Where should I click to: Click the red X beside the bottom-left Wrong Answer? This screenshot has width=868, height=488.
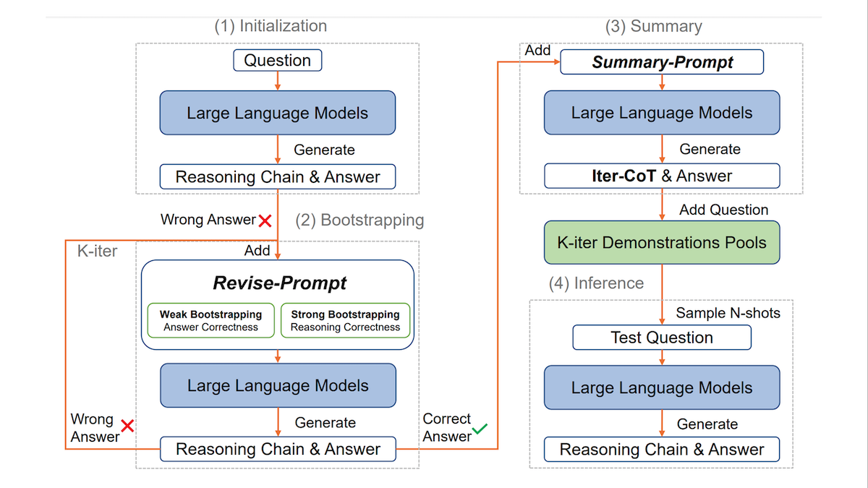pos(127,426)
